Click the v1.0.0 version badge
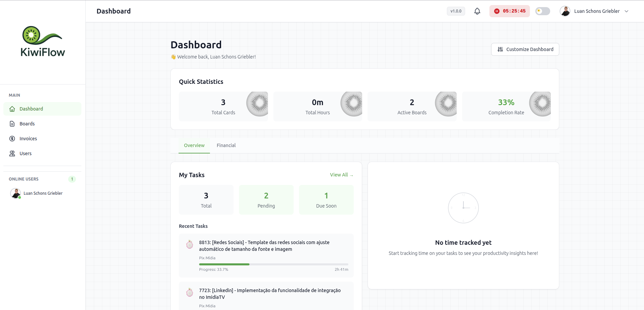The width and height of the screenshot is (644, 310). [456, 11]
